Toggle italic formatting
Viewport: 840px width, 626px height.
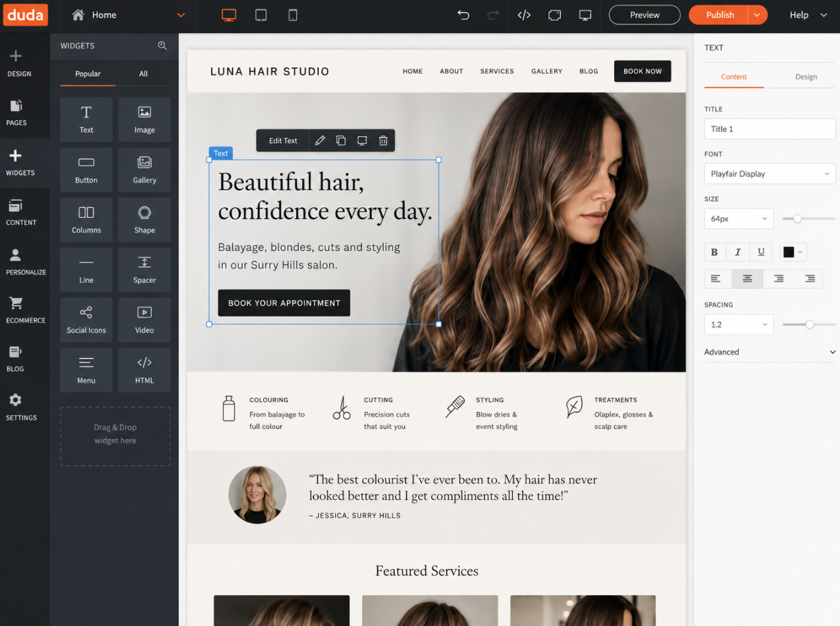737,252
